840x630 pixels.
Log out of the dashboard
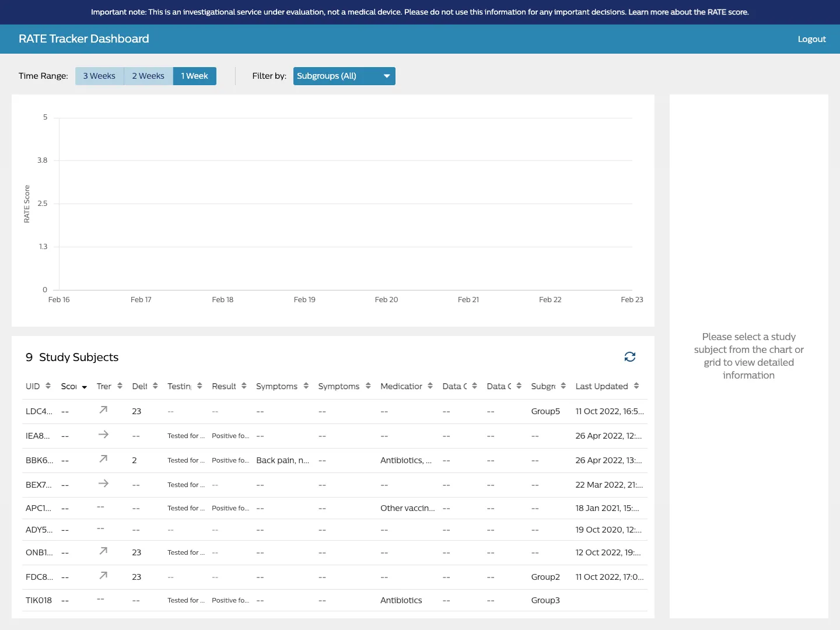tap(811, 39)
